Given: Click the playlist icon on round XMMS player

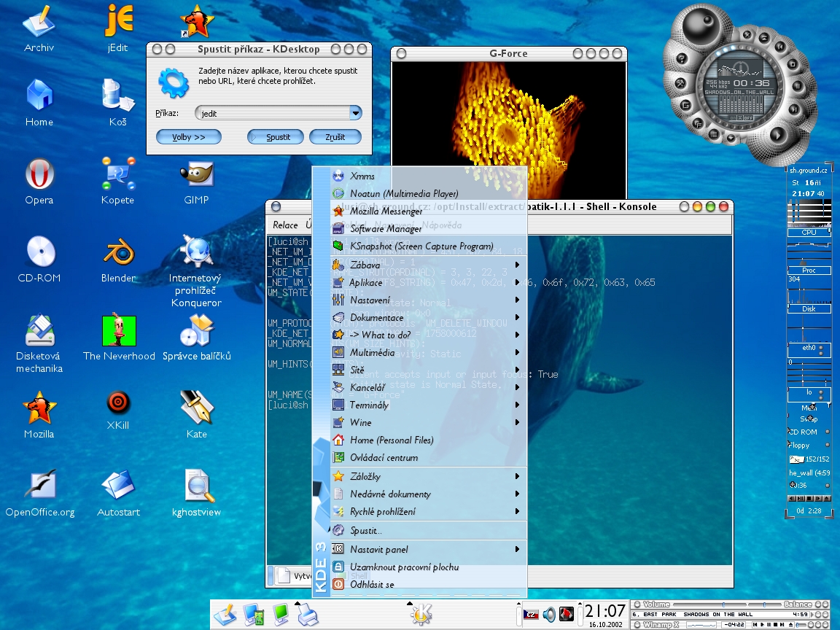Looking at the screenshot, I should pyautogui.click(x=714, y=134).
